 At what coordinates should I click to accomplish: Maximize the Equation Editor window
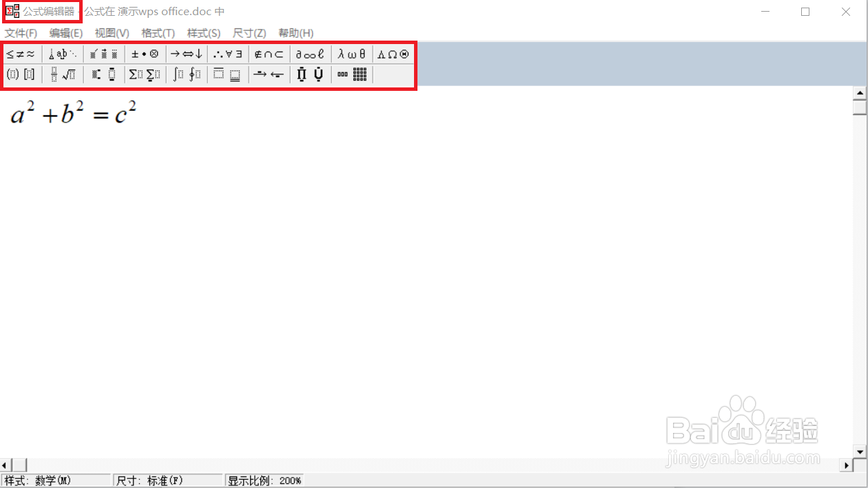click(805, 12)
